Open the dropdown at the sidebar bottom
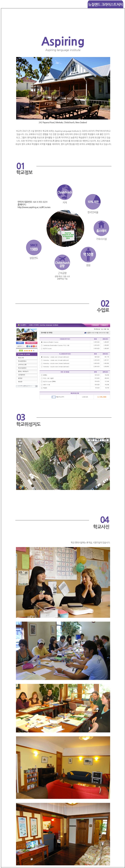The width and height of the screenshot is (125, 868). [27, 386]
